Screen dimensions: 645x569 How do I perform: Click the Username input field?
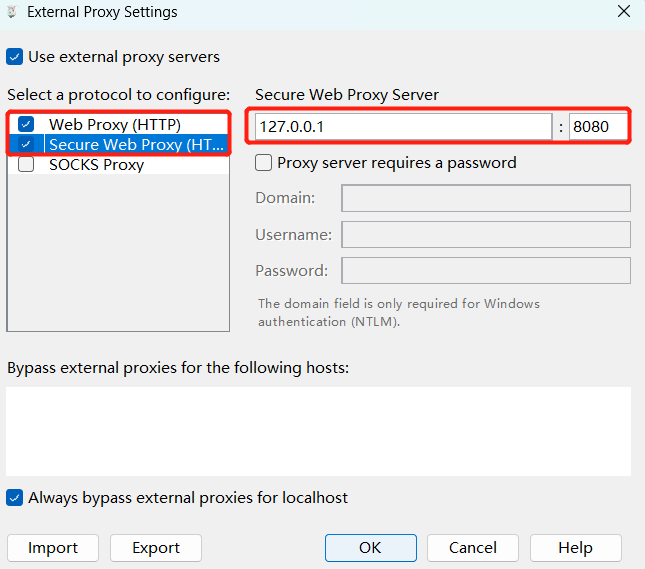(486, 235)
